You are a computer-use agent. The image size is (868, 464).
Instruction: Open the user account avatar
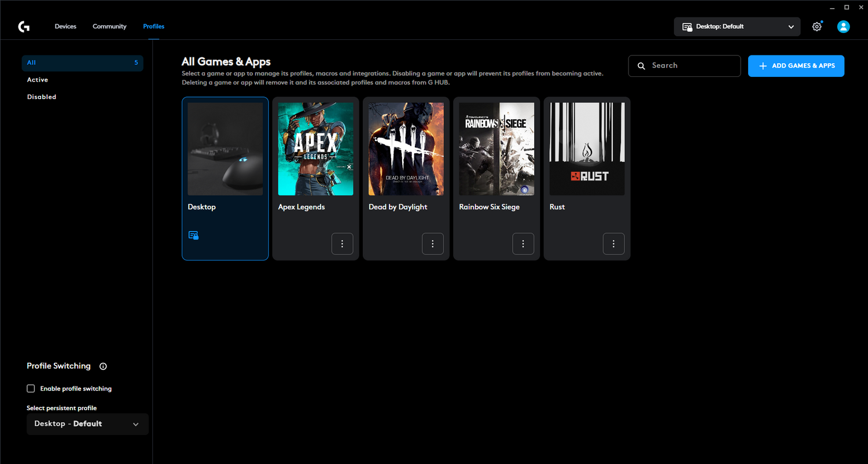[x=844, y=27]
